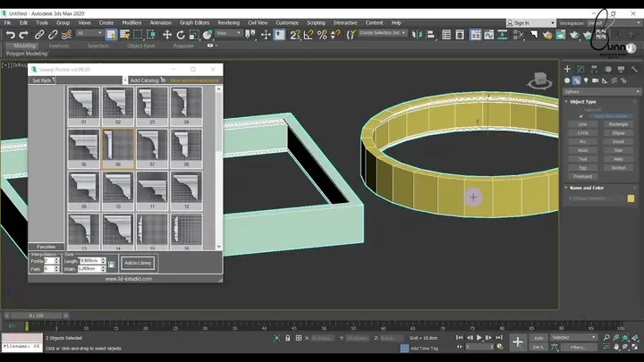
Task: Select the Shapes category icon
Action: point(576,80)
